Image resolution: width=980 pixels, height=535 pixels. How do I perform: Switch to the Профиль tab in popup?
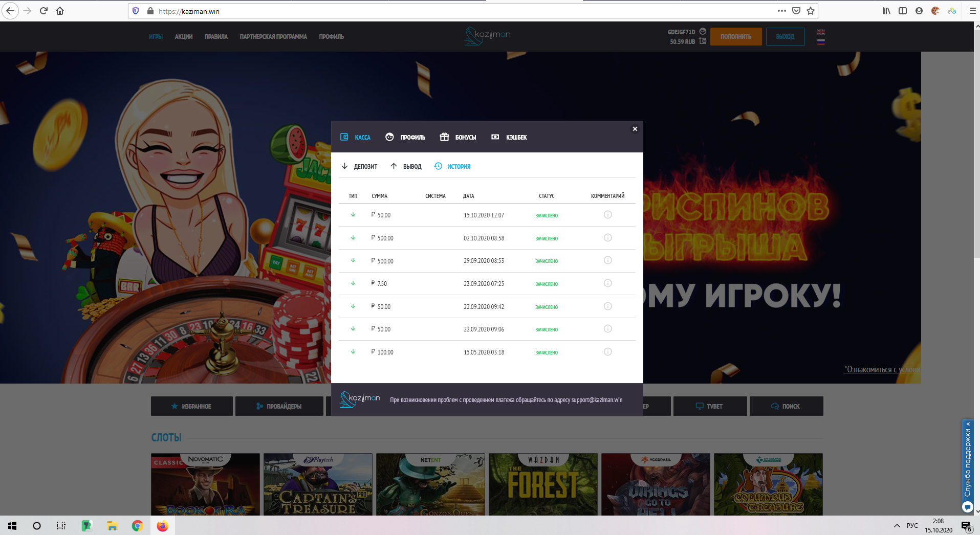(x=405, y=137)
